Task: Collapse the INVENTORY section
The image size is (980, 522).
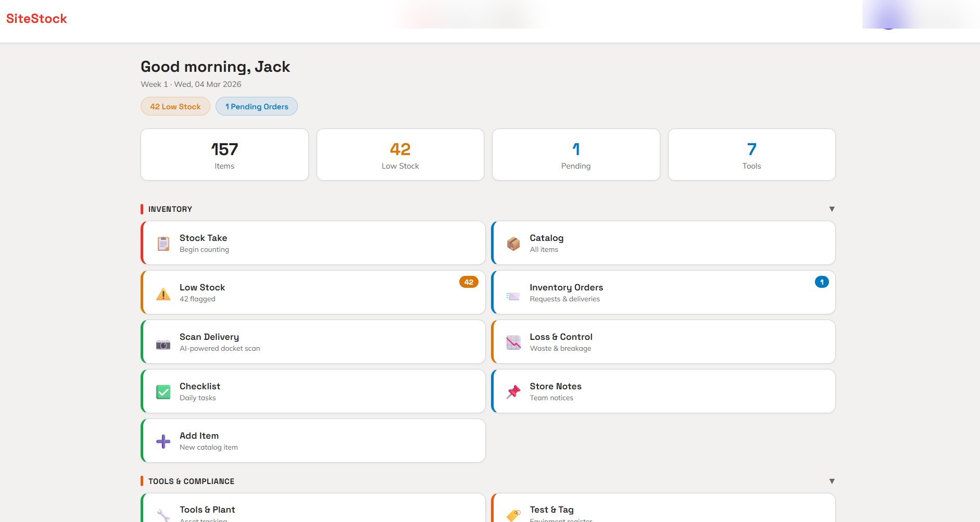Action: 832,209
